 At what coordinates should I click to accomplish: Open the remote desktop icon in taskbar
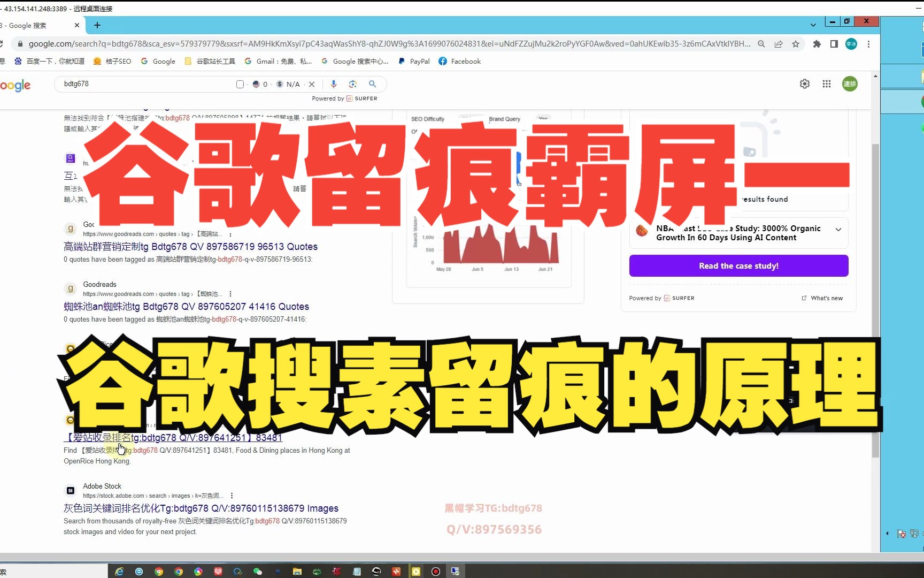456,572
